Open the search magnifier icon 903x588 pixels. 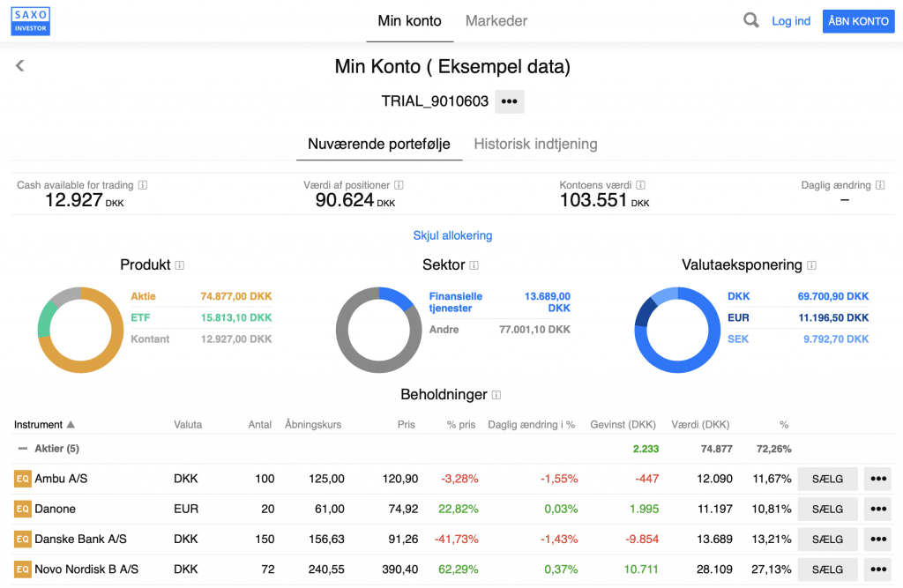pos(751,21)
